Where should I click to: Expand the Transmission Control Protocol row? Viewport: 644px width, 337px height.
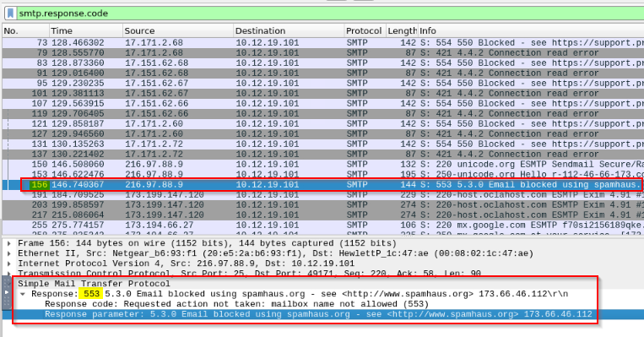coord(9,274)
